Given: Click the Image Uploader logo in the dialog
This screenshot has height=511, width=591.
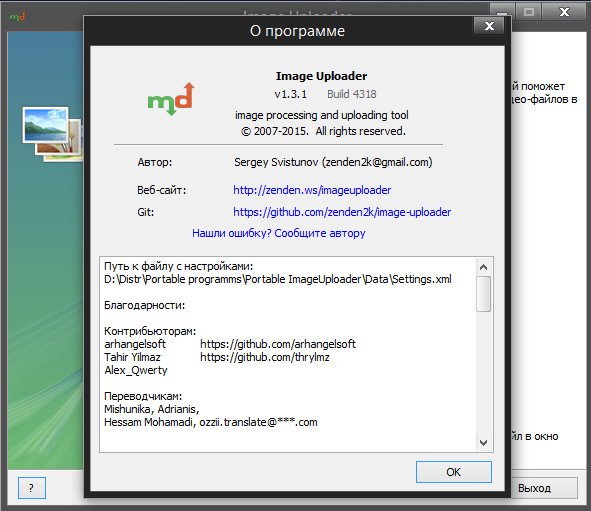Looking at the screenshot, I should click(171, 99).
